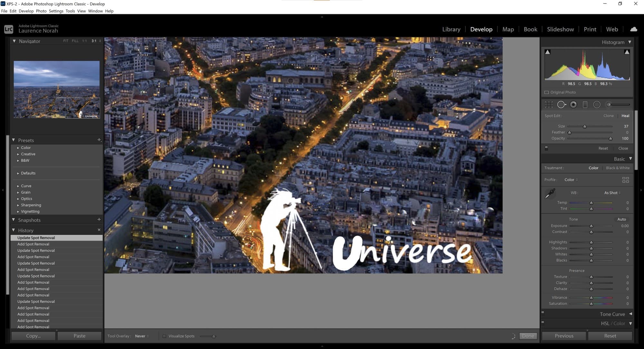This screenshot has height=349, width=644.
Task: Pick the White Balance Selector eyedropper
Action: pos(550,193)
